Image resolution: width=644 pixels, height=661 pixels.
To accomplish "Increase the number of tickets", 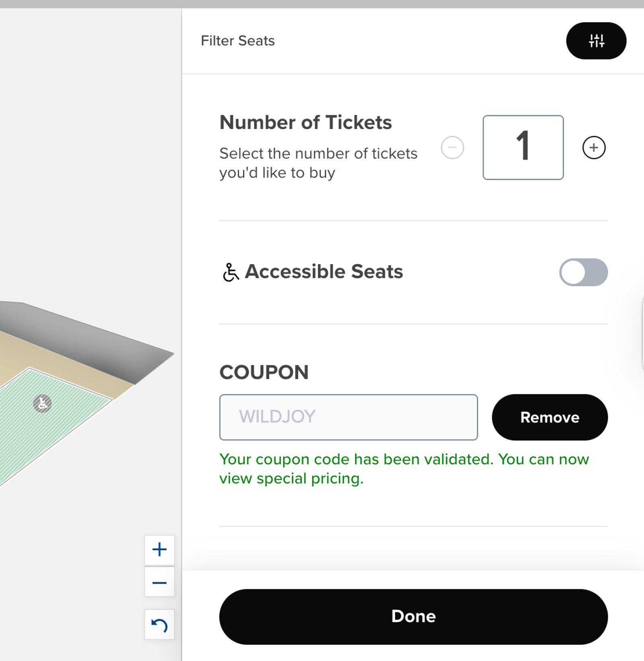I will pos(594,148).
